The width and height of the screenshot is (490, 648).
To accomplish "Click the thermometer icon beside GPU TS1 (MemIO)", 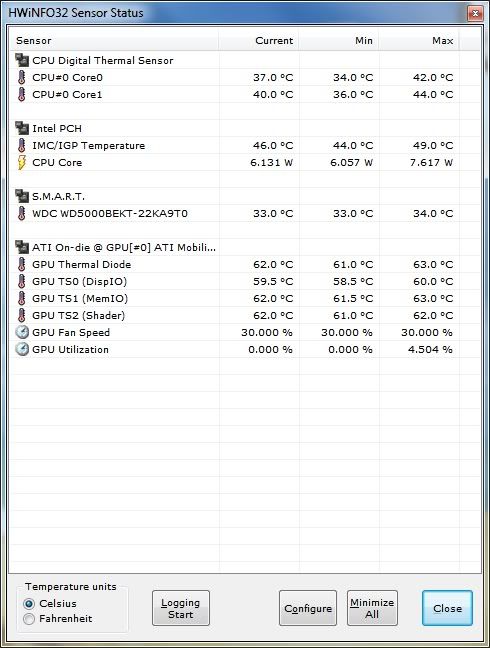I will click(x=21, y=298).
